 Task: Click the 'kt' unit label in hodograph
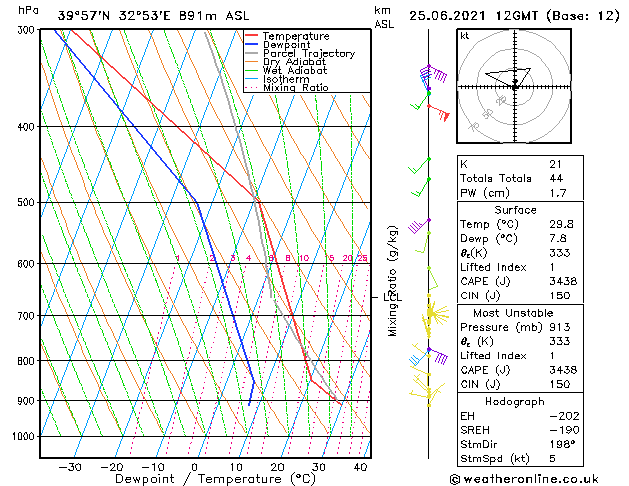coord(465,36)
